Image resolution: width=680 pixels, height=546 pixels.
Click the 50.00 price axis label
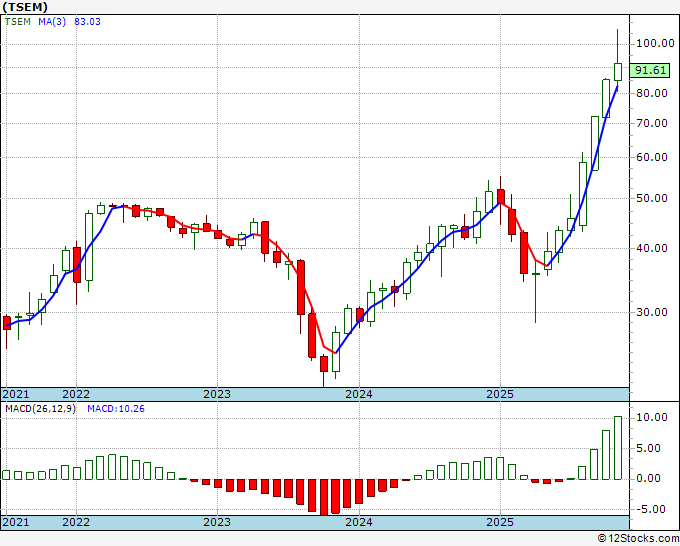pos(651,198)
